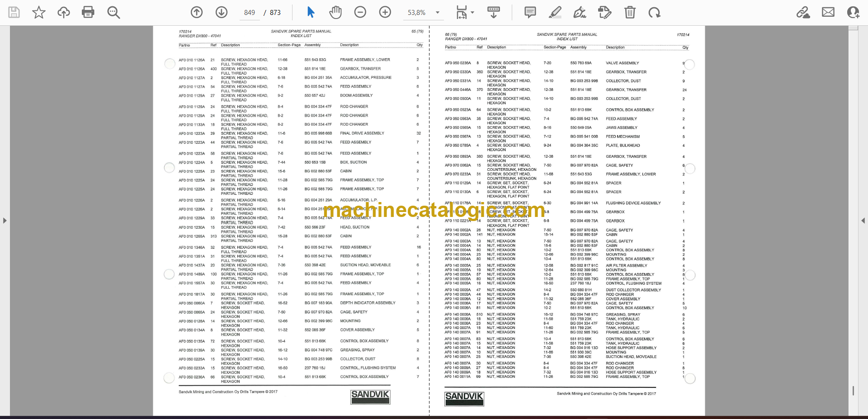The width and height of the screenshot is (868, 419).
Task: Click 'ACCUMULATOR, L.P.' description
Action: coord(359,200)
